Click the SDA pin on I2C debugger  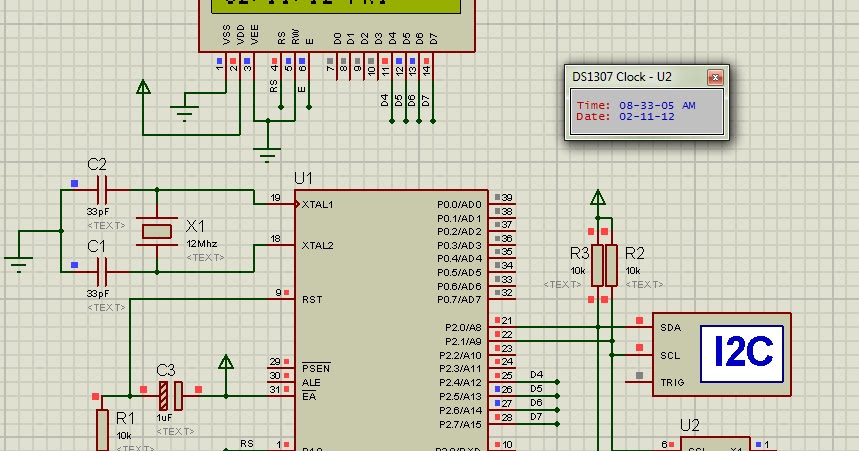click(671, 328)
